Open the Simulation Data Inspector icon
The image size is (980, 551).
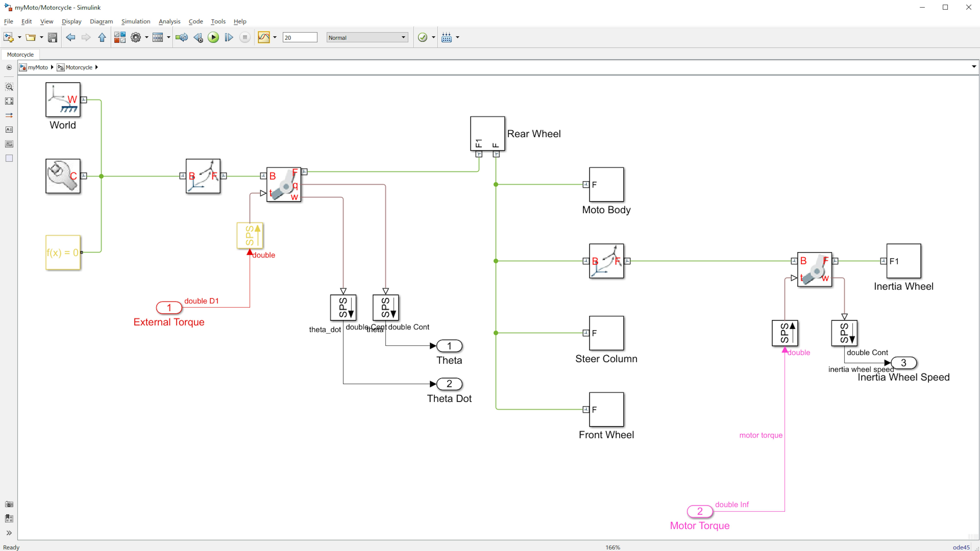[x=264, y=37]
